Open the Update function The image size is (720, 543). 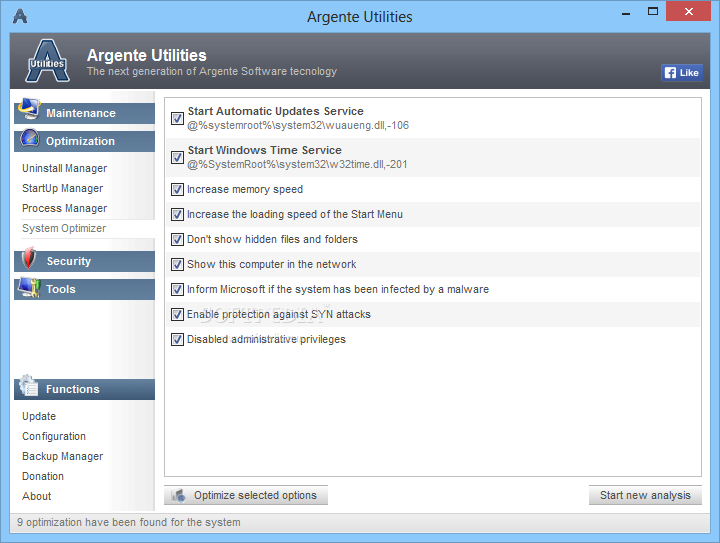click(39, 416)
